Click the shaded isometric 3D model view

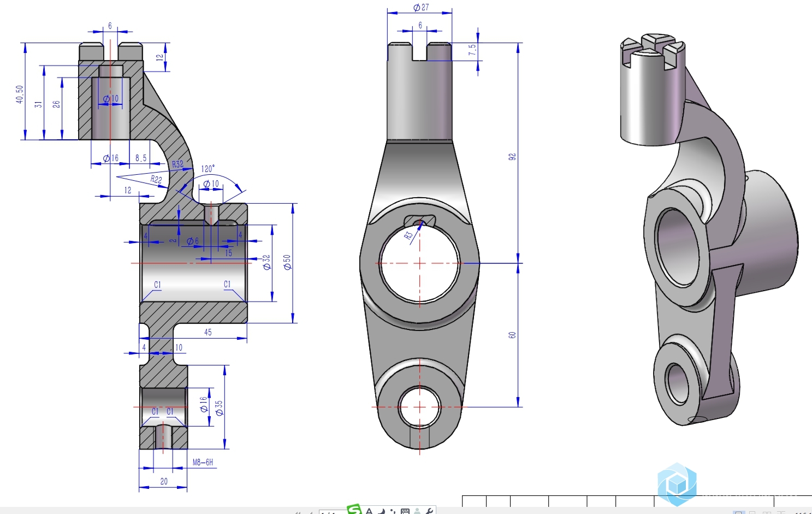709,229
